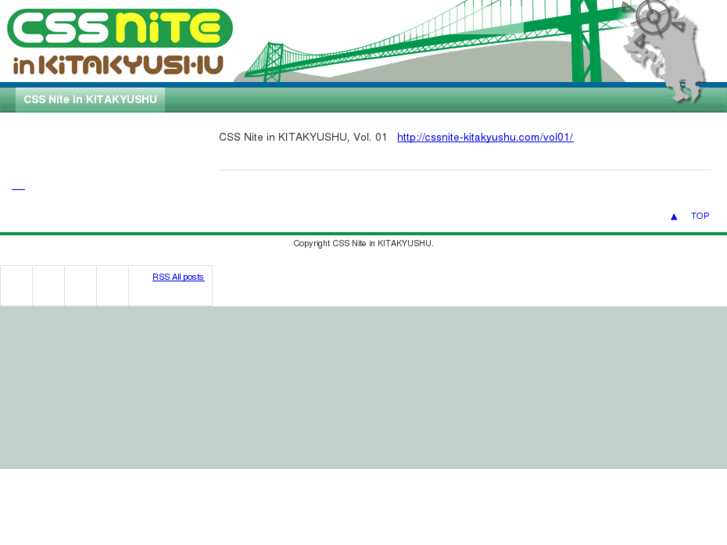
Task: Click the short underlined link on left sidebar
Action: 18,189
